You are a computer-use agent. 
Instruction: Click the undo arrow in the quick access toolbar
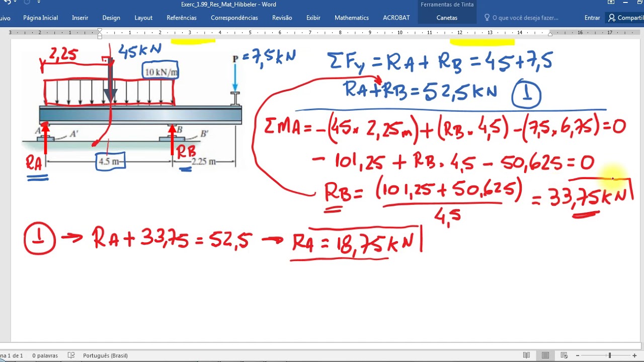pos(7,3)
